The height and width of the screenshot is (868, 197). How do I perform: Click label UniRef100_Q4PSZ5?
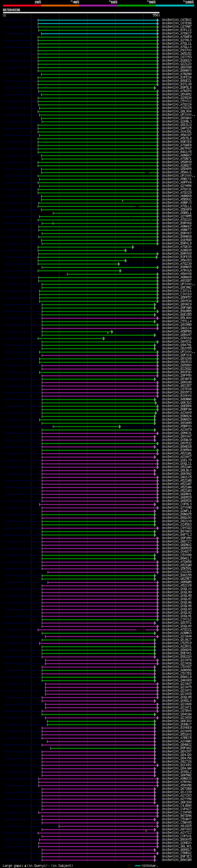(x=177, y=128)
